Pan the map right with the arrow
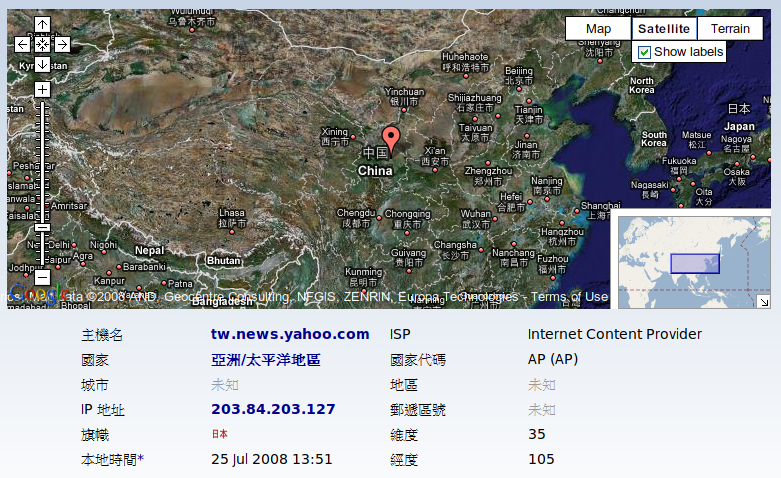Image resolution: width=781 pixels, height=478 pixels. [62, 44]
